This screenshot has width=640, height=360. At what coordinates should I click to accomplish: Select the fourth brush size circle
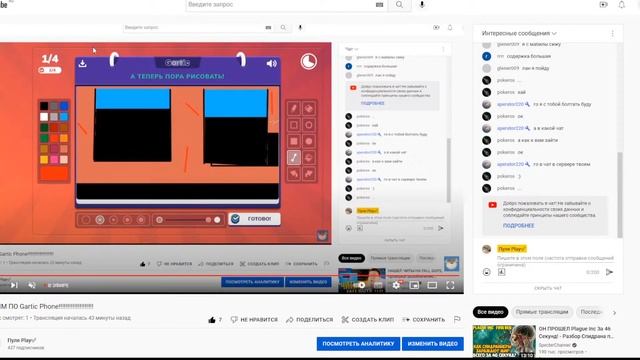point(127,220)
